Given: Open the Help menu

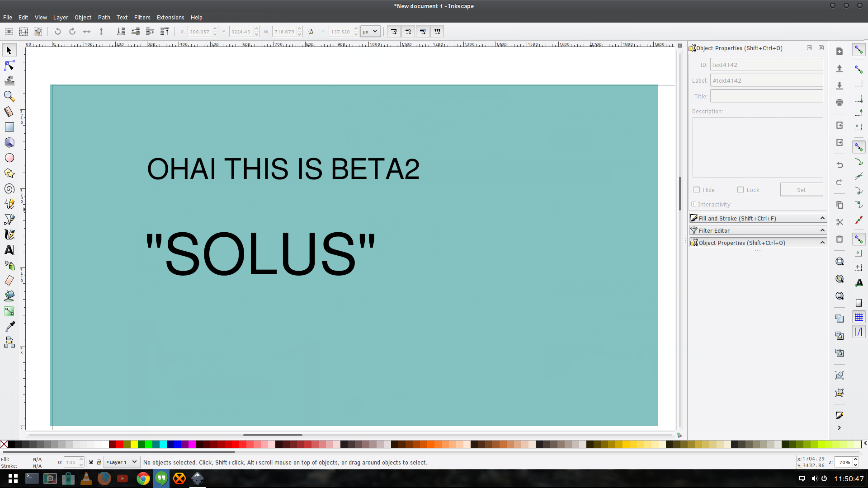Looking at the screenshot, I should (x=196, y=17).
